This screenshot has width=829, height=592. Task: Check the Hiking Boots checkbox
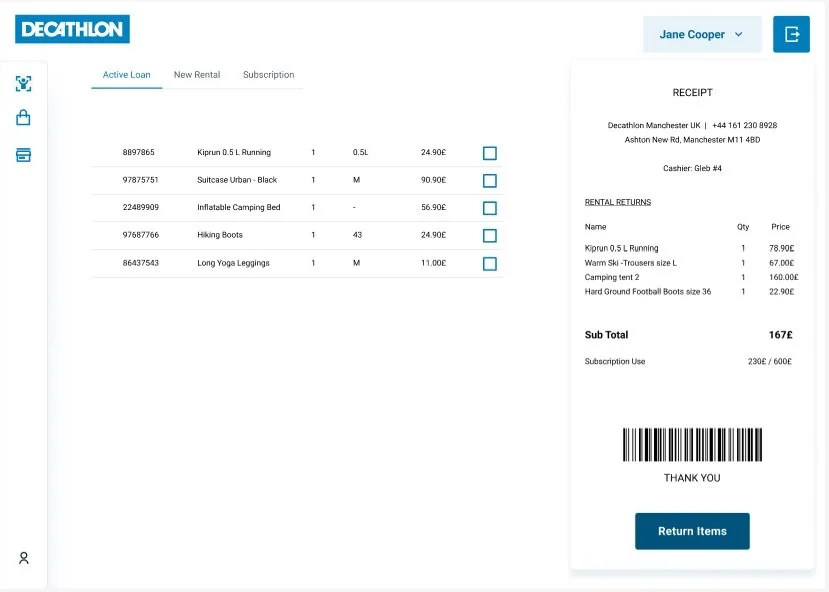[490, 236]
